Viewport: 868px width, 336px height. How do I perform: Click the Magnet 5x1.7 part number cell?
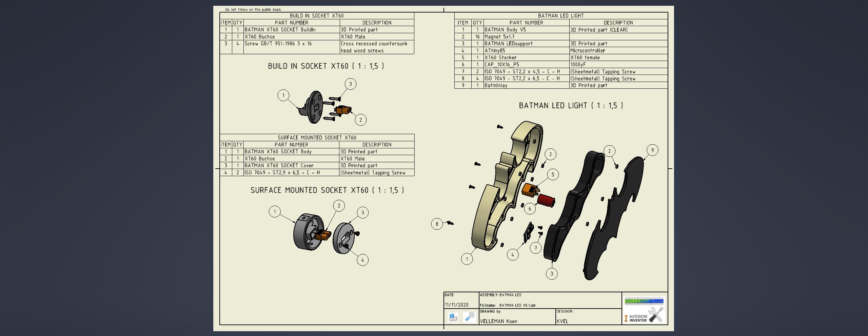point(526,37)
